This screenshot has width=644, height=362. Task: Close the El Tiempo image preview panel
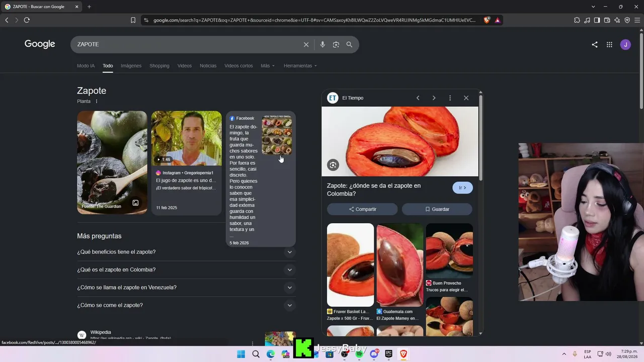[466, 98]
